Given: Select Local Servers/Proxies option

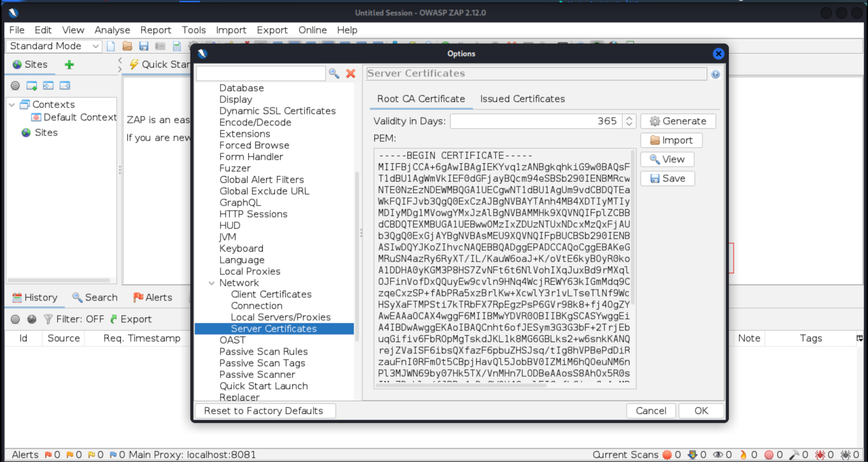Looking at the screenshot, I should point(281,317).
